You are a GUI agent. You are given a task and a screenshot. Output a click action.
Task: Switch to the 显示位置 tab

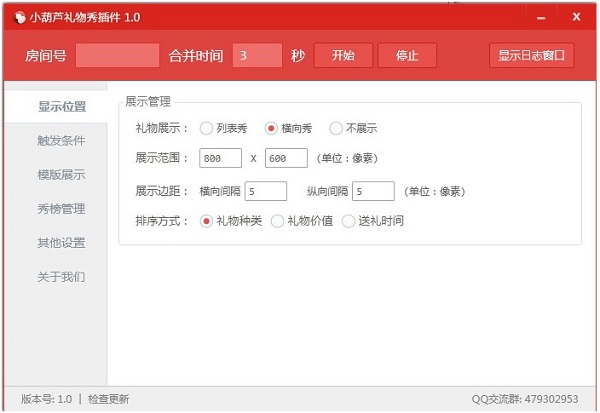coord(56,106)
